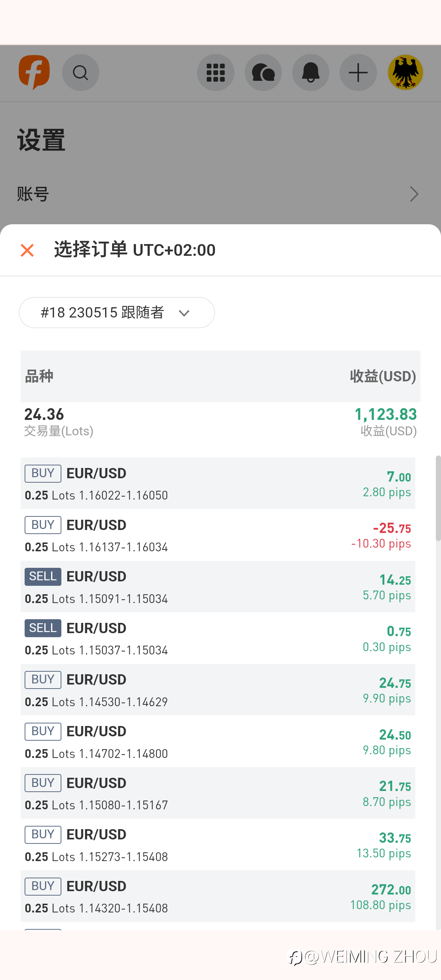Open search with the magnifier icon

point(80,72)
